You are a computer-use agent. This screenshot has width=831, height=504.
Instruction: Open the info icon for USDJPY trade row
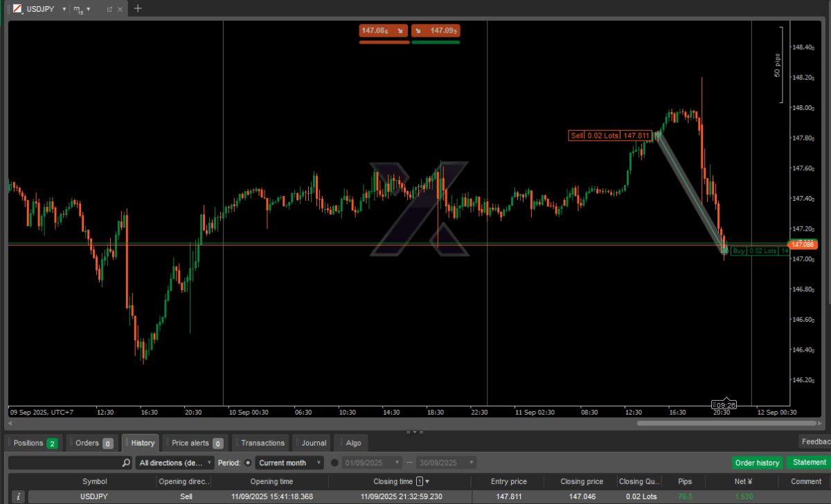[19, 496]
